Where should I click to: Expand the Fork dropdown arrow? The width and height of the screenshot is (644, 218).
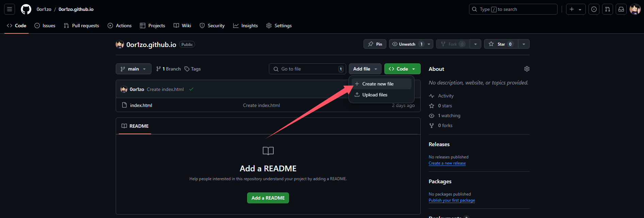pos(476,44)
